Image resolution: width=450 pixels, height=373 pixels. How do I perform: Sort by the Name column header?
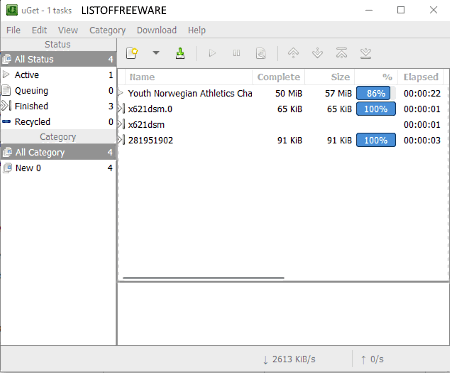pyautogui.click(x=189, y=77)
